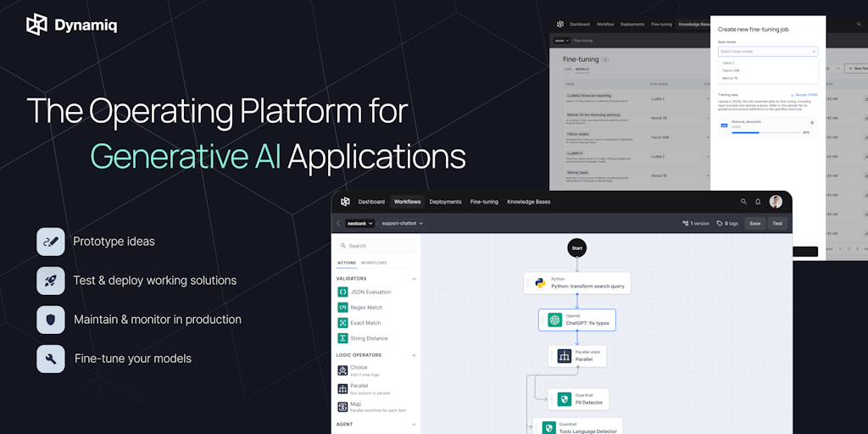The width and height of the screenshot is (868, 434).
Task: Select the Python: transform search query node
Action: click(576, 283)
